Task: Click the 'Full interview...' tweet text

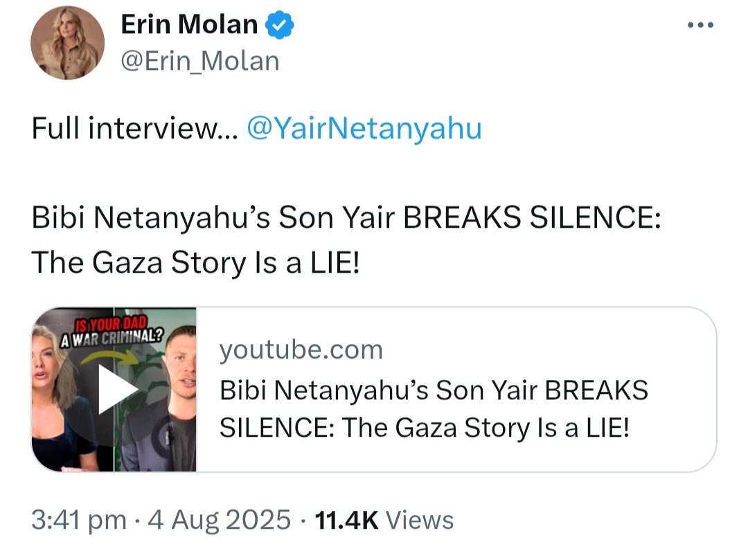Action: click(x=134, y=129)
